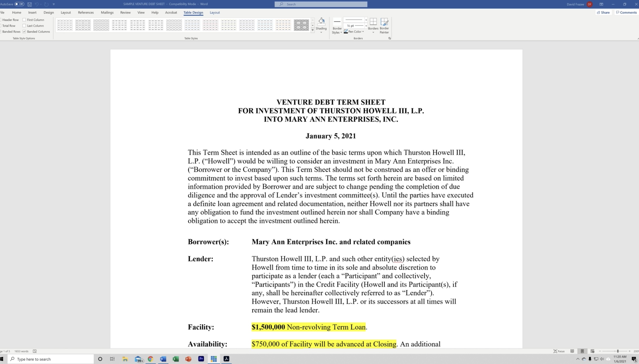Screen dimensions: 639x364
Task: Open the Insert tab
Action: (x=32, y=12)
